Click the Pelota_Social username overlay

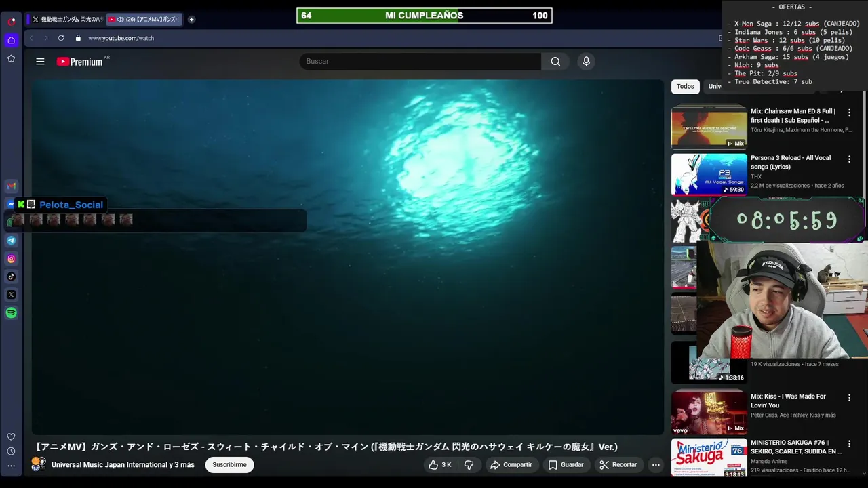(71, 205)
